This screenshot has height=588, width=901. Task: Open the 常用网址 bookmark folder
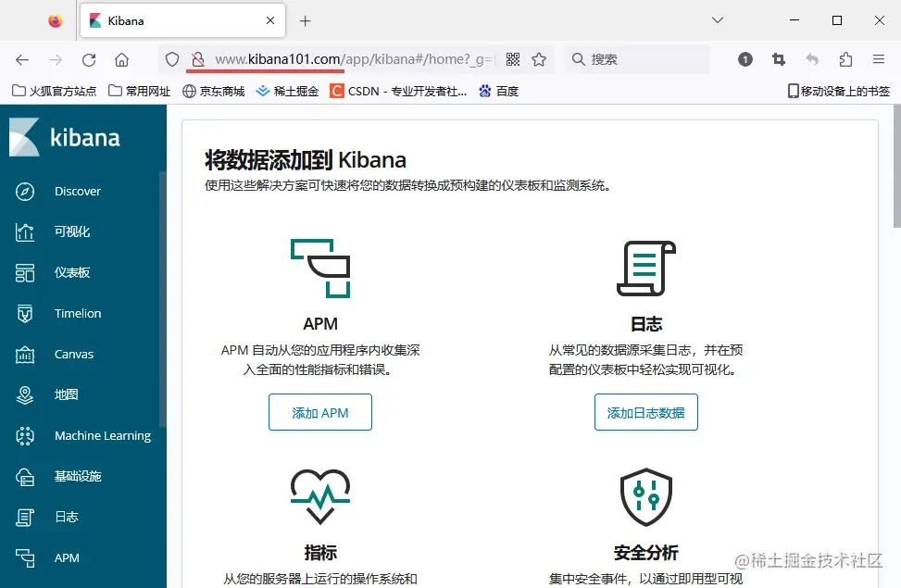(x=140, y=92)
